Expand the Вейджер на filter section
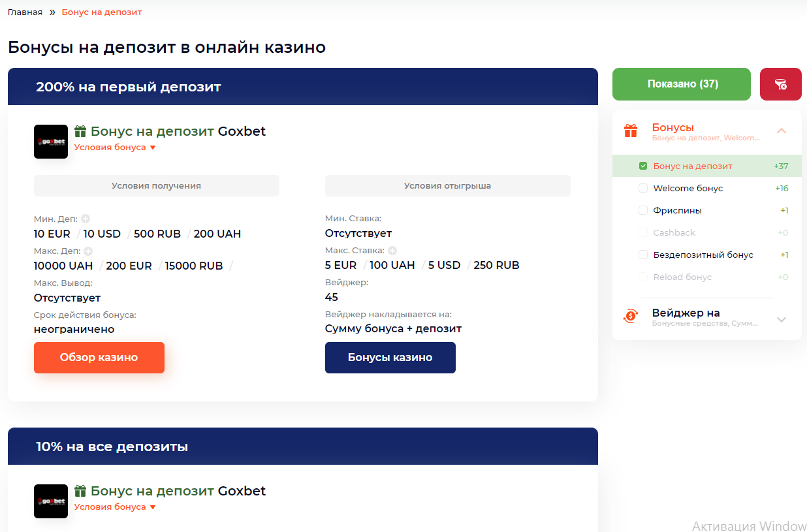Screen dimensions: 807x532 [782, 319]
